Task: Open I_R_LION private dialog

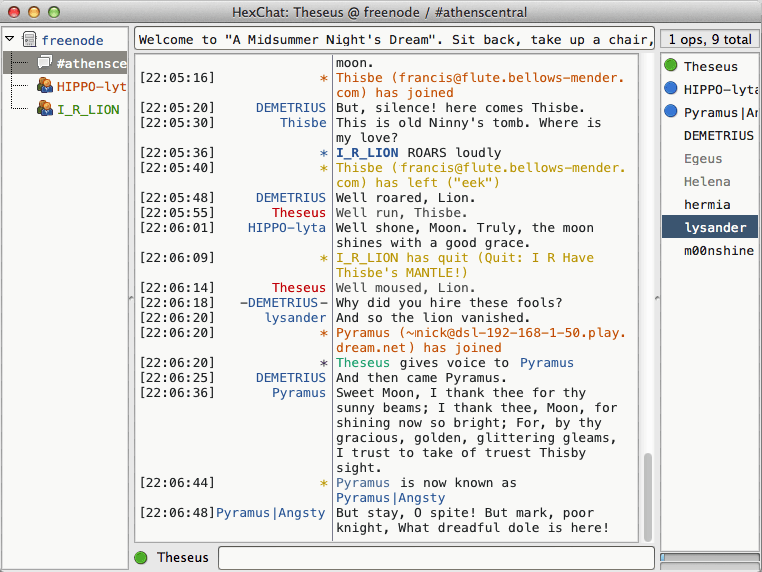Action: (88, 110)
